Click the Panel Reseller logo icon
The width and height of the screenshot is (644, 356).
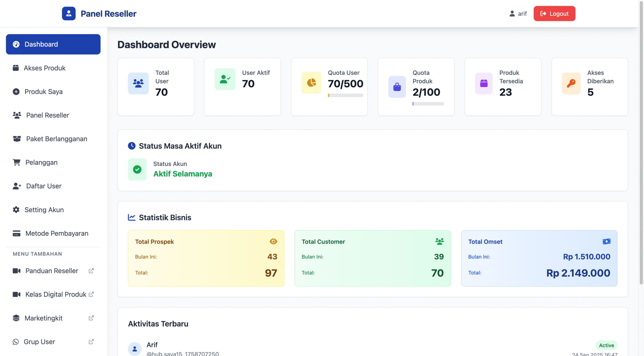(69, 14)
